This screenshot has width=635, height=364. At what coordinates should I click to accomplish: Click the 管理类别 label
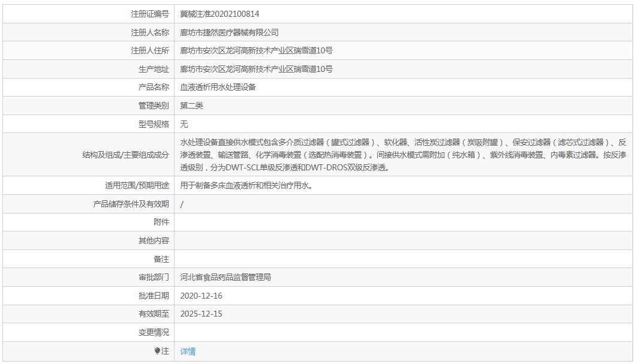pyautogui.click(x=154, y=106)
